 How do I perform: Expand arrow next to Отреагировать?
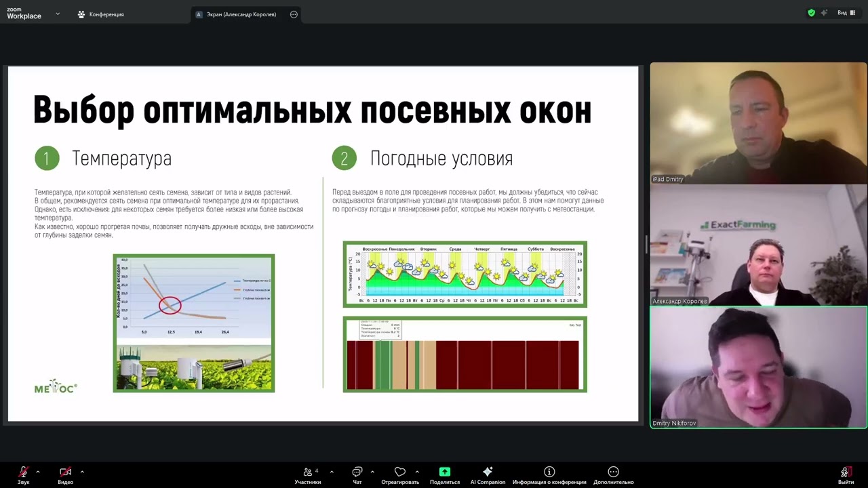[x=417, y=472]
